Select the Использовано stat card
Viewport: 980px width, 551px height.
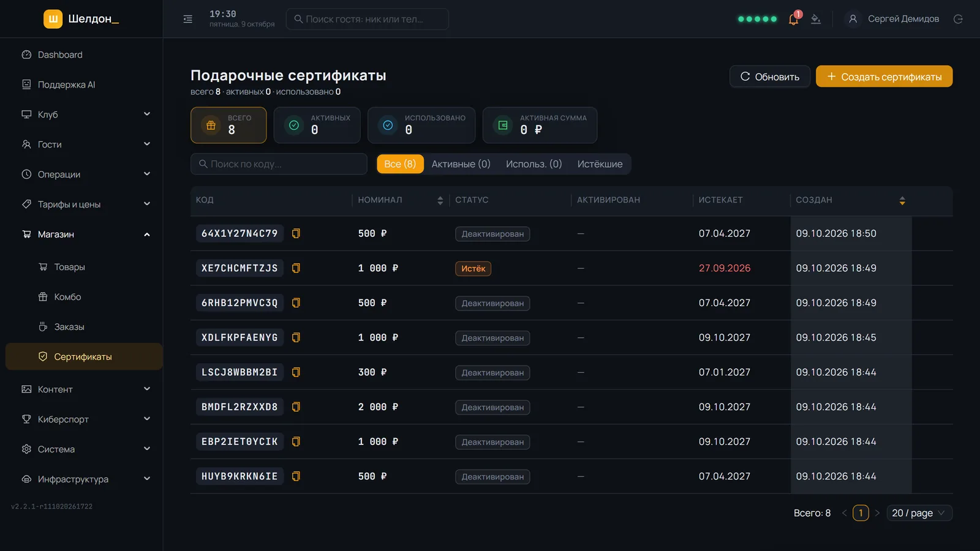[x=421, y=125]
